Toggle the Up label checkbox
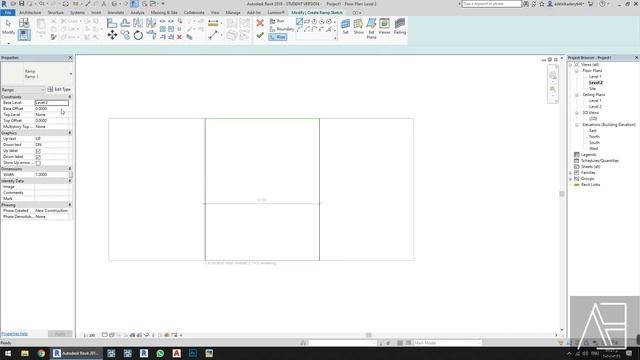The height and width of the screenshot is (360, 640). click(x=38, y=151)
